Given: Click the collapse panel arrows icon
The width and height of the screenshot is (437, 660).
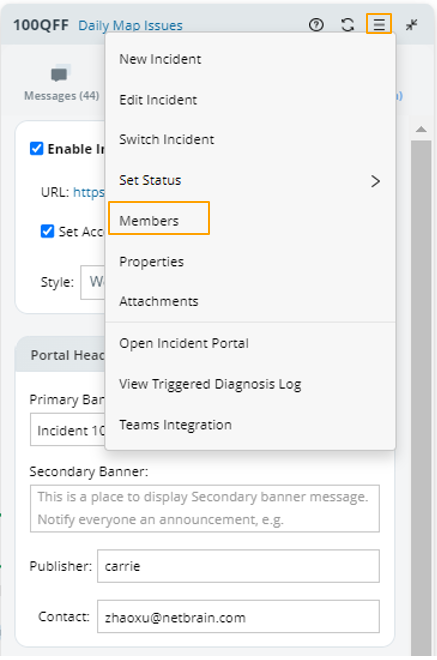Looking at the screenshot, I should tap(411, 25).
